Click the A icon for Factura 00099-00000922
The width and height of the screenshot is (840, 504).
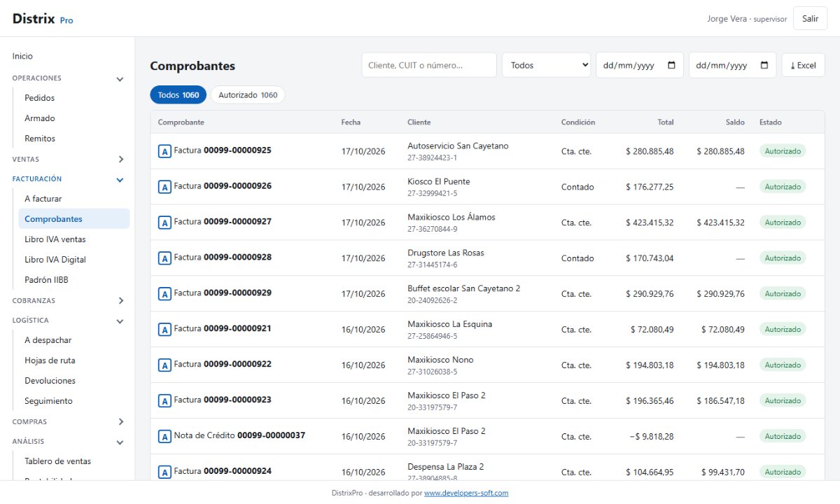[x=164, y=365]
